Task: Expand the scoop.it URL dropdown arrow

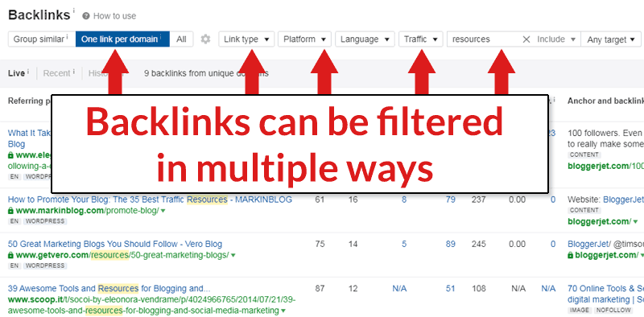Action: (283, 311)
